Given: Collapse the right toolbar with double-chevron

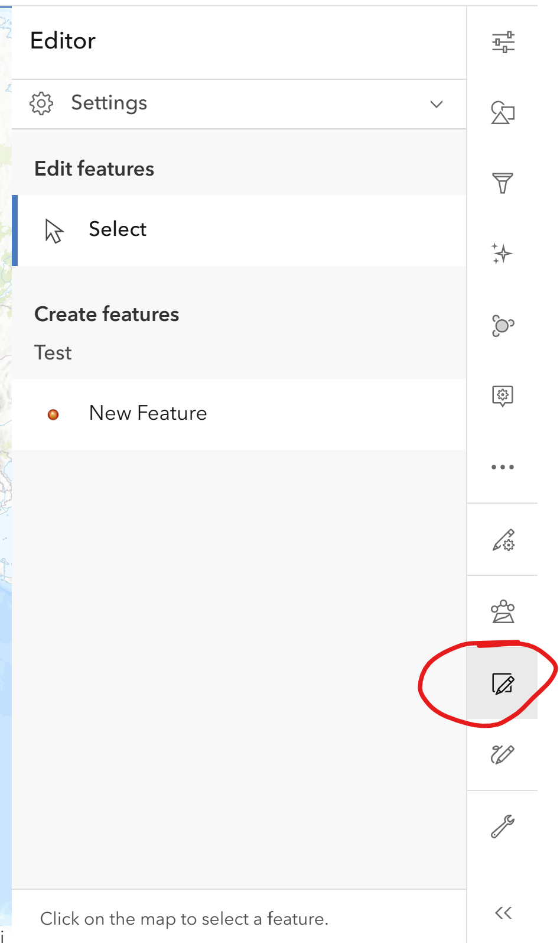Looking at the screenshot, I should [502, 912].
